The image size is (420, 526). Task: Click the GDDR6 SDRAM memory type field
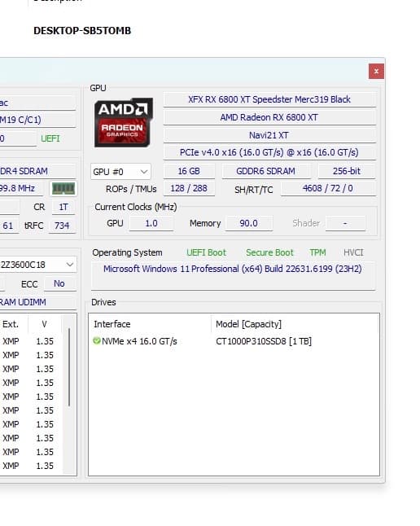(x=265, y=171)
